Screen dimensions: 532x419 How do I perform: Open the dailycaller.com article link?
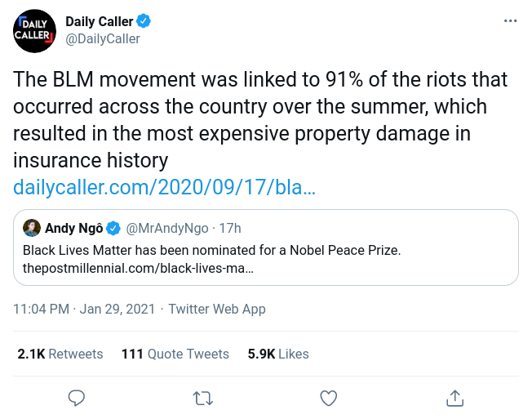pyautogui.click(x=164, y=188)
